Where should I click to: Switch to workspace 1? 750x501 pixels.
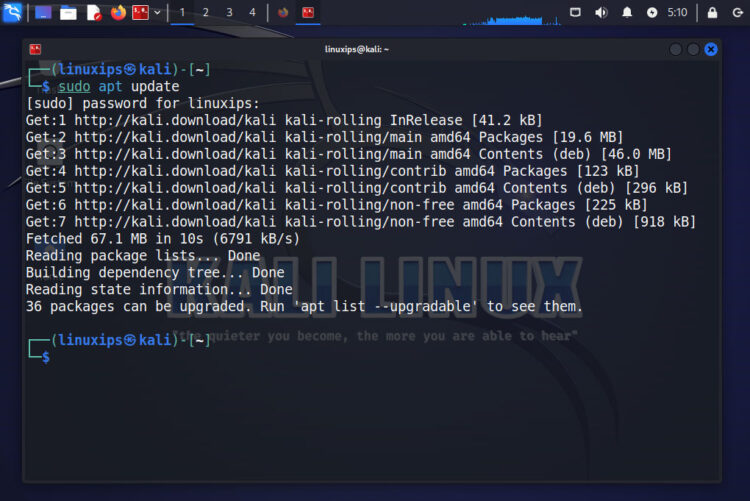point(182,12)
